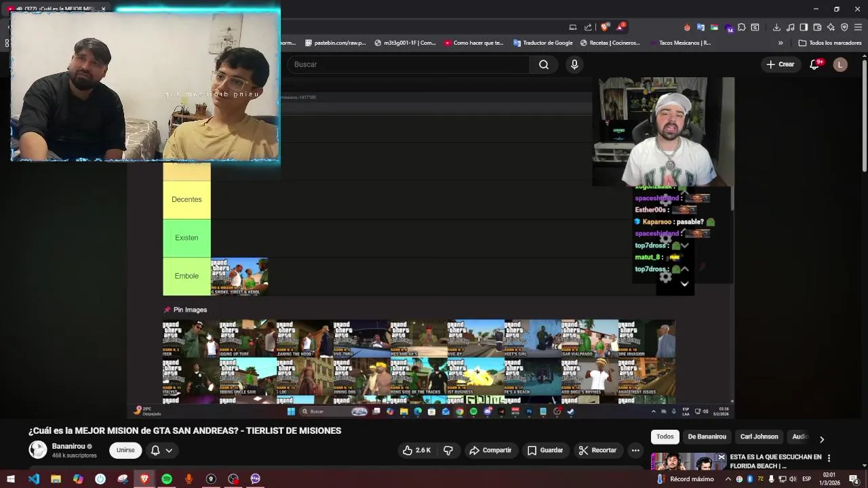Select the De Bananirou filter chip
The width and height of the screenshot is (868, 488).
707,436
